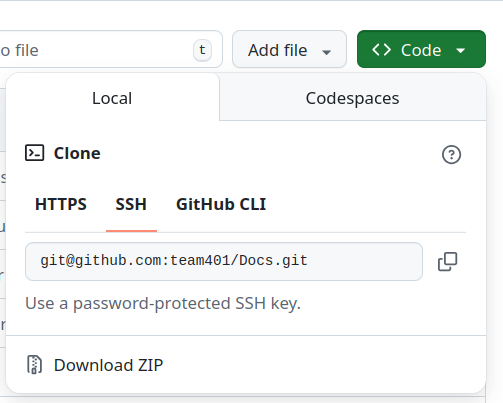The width and height of the screenshot is (503, 403).
Task: Click the Clone heading text
Action: pyautogui.click(x=77, y=153)
